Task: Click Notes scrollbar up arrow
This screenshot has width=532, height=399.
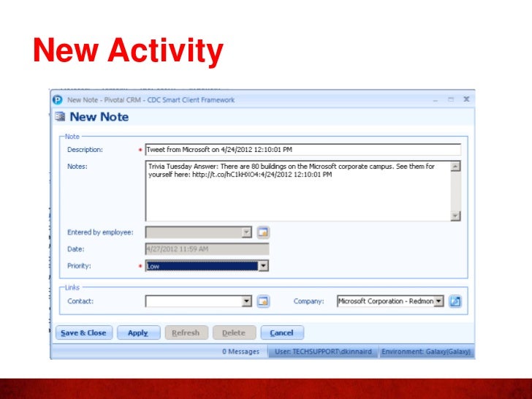Action: coord(455,167)
